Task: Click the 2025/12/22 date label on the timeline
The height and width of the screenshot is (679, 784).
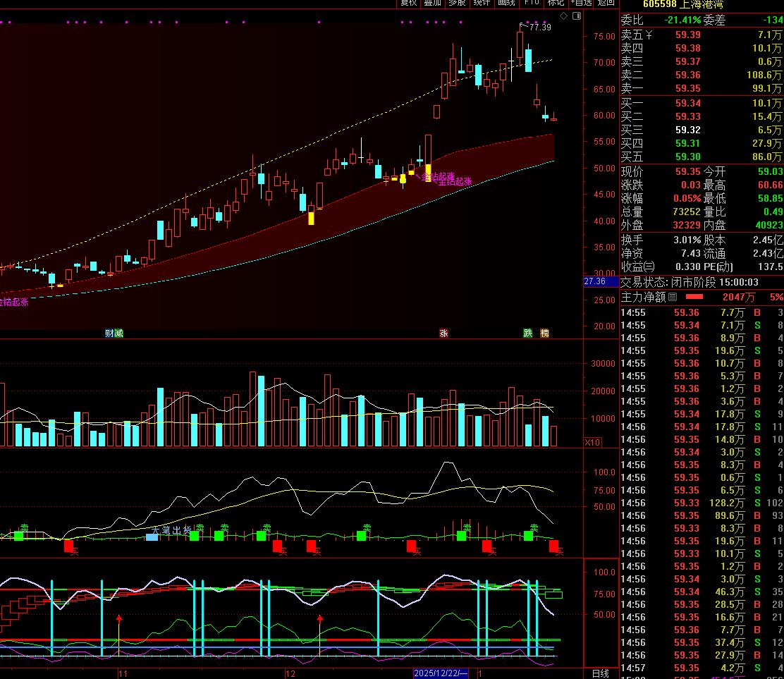Action: click(x=441, y=673)
